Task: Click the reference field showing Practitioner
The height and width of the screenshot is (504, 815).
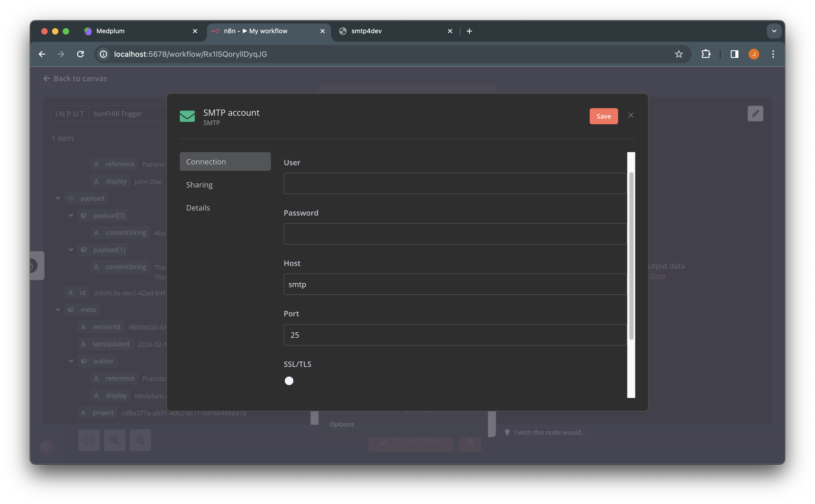Action: (114, 378)
